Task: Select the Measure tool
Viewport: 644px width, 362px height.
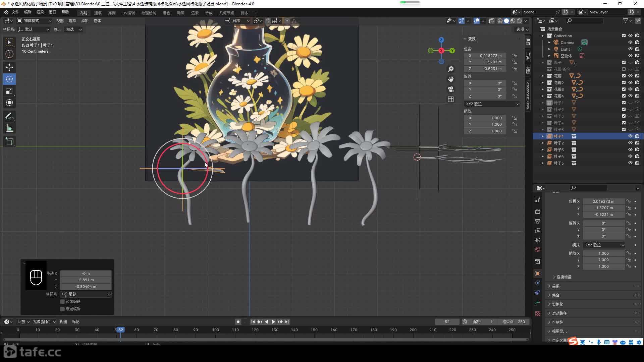Action: (x=9, y=128)
